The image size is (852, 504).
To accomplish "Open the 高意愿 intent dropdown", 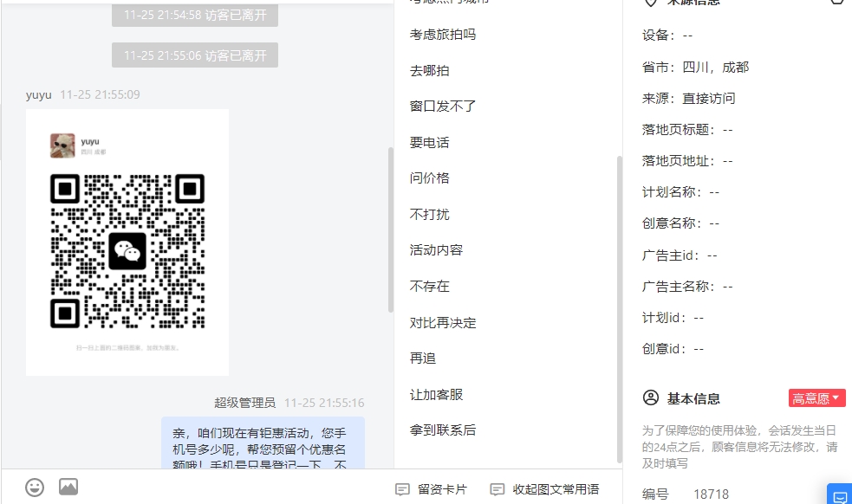I will click(816, 398).
